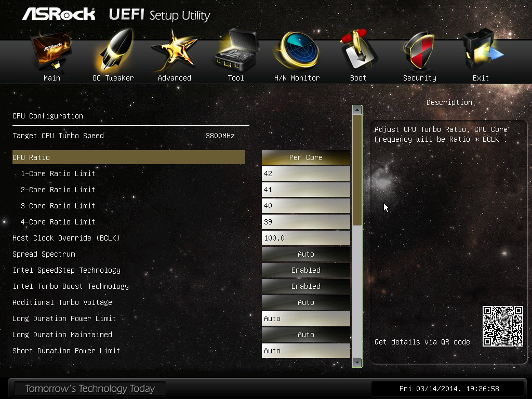Open the Spread Spectrum Auto dropdown
532x399 pixels.
(x=305, y=254)
